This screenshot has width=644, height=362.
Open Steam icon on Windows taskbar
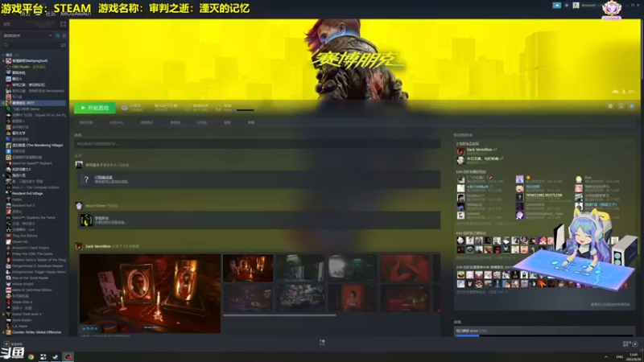coord(56,356)
